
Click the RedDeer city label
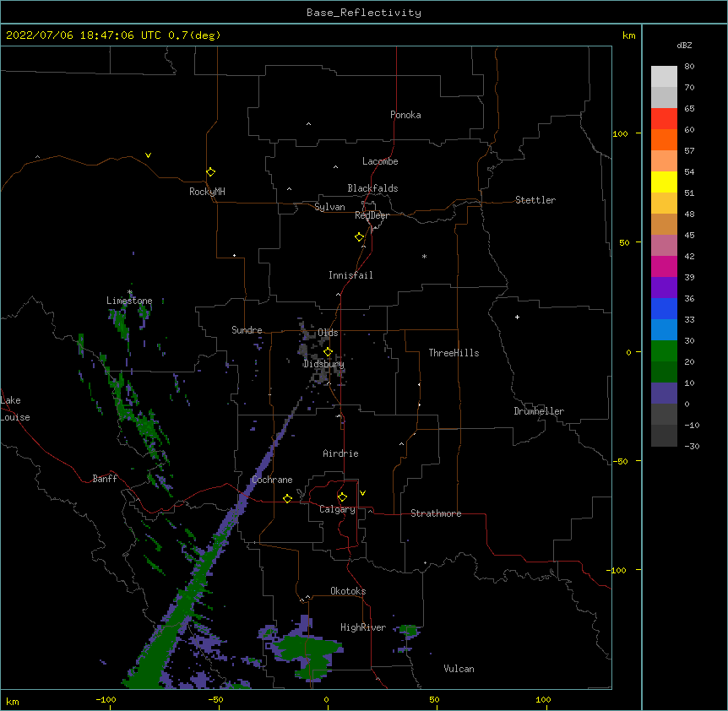[x=372, y=215]
